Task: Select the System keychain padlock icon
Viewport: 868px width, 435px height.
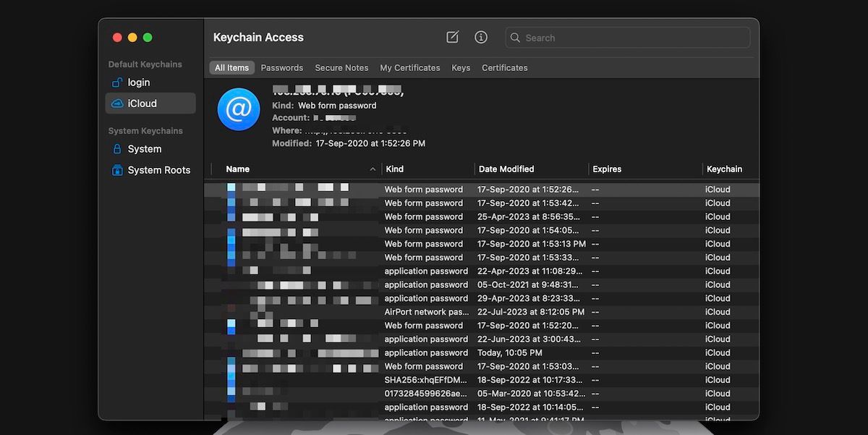Action: pyautogui.click(x=118, y=148)
